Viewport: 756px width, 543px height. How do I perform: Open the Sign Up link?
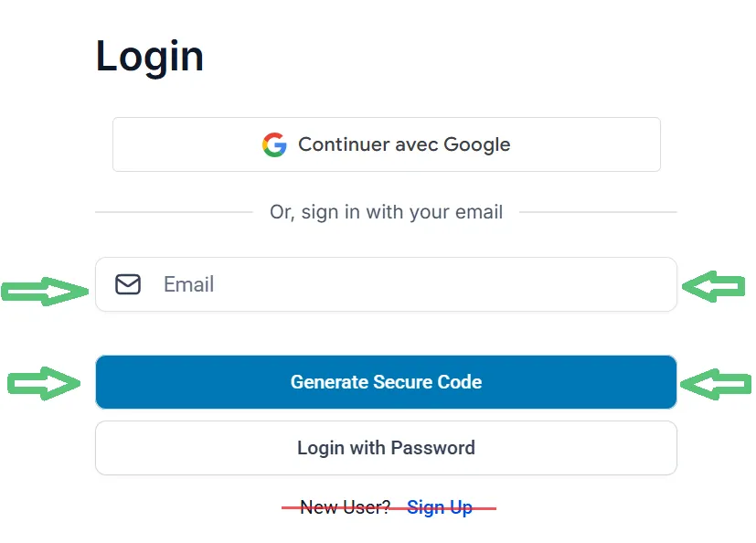pos(440,507)
